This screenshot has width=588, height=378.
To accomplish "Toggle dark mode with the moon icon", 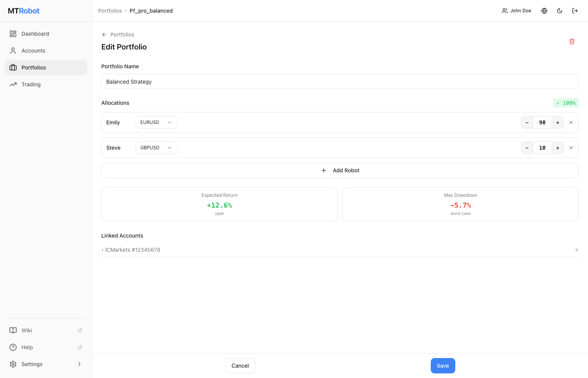I will (x=560, y=10).
